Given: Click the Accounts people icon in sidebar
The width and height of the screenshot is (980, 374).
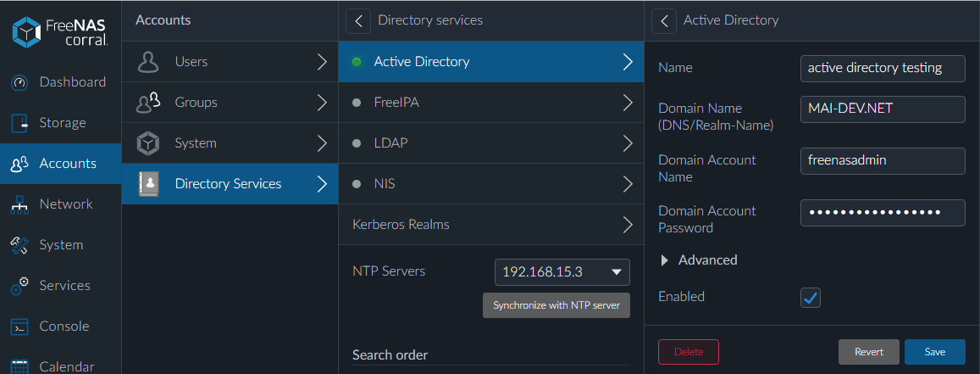Looking at the screenshot, I should 19,164.
